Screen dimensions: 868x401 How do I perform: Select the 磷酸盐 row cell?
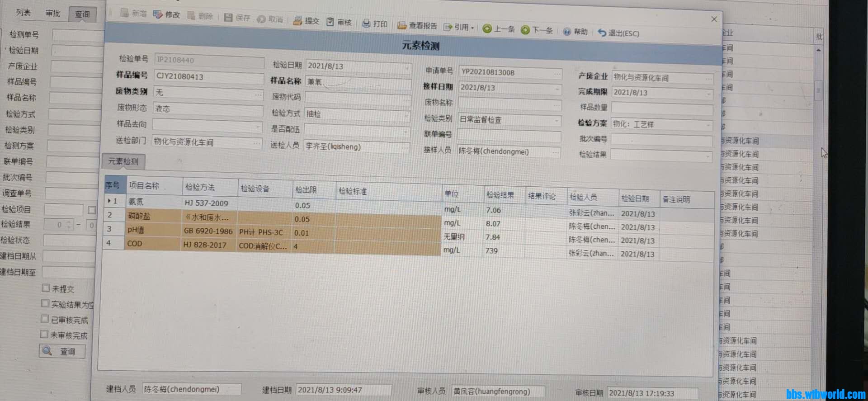point(153,216)
